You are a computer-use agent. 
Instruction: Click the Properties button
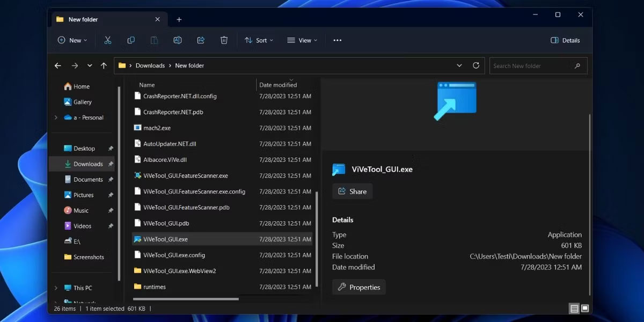point(358,287)
